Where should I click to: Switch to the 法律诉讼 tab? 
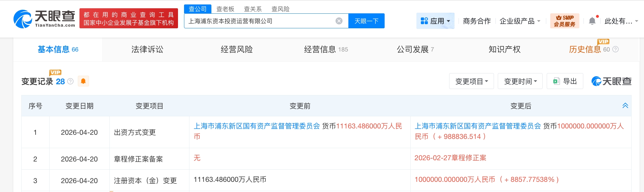147,50
